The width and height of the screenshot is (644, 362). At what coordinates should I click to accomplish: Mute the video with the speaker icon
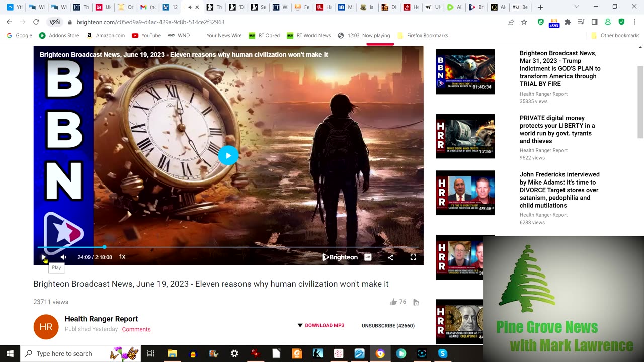pyautogui.click(x=63, y=257)
